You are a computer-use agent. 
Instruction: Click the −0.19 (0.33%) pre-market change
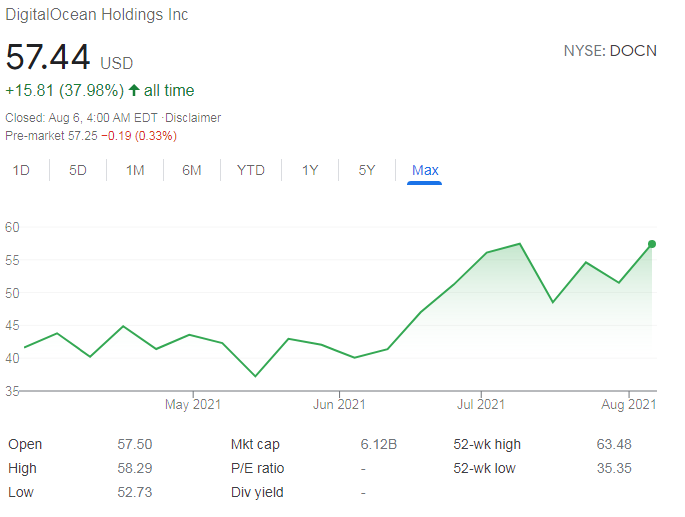tap(139, 136)
